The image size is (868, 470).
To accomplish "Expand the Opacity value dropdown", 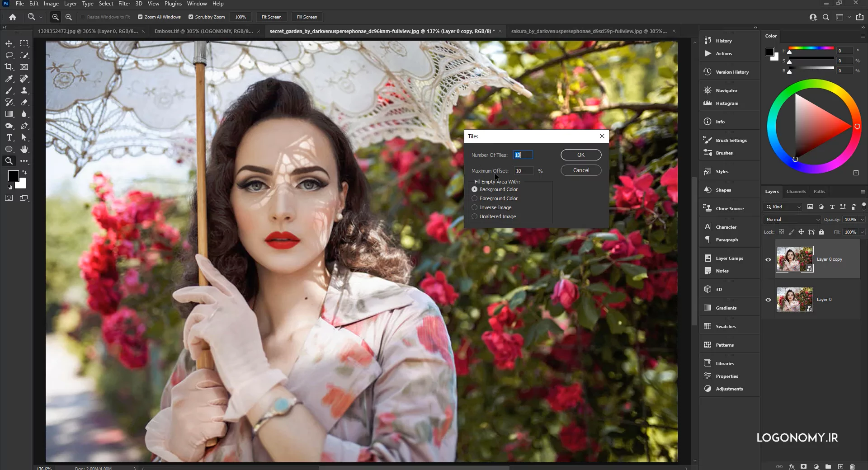I will tap(862, 219).
